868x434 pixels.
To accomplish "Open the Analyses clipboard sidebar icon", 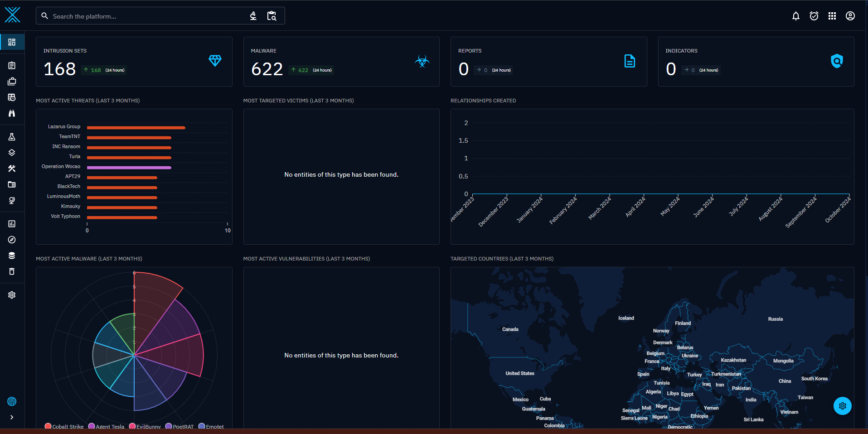I will pos(12,65).
